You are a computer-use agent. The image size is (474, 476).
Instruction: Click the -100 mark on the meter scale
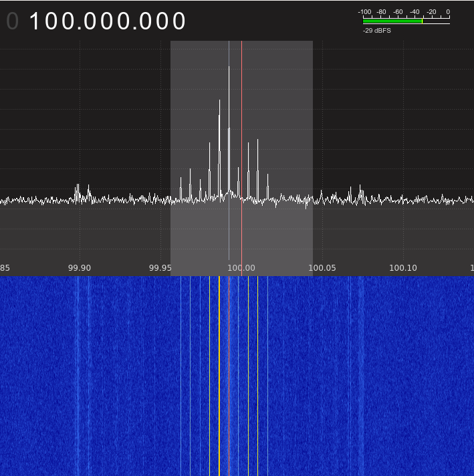364,12
